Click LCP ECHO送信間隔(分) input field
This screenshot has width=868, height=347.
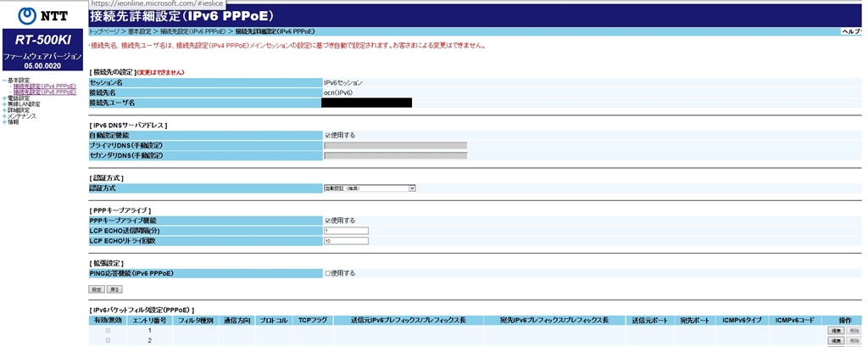[x=346, y=231]
